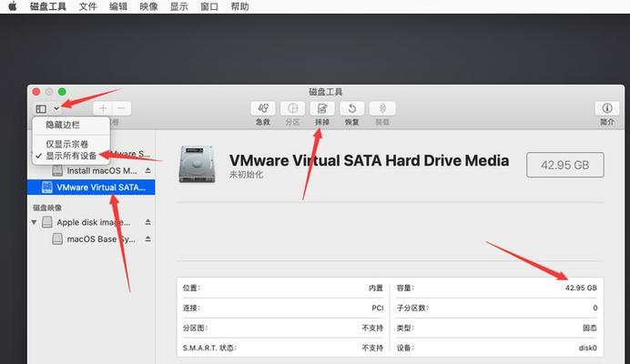Image resolution: width=630 pixels, height=364 pixels.
Task: Open the Info (简介) toolbar button
Action: pyautogui.click(x=606, y=108)
